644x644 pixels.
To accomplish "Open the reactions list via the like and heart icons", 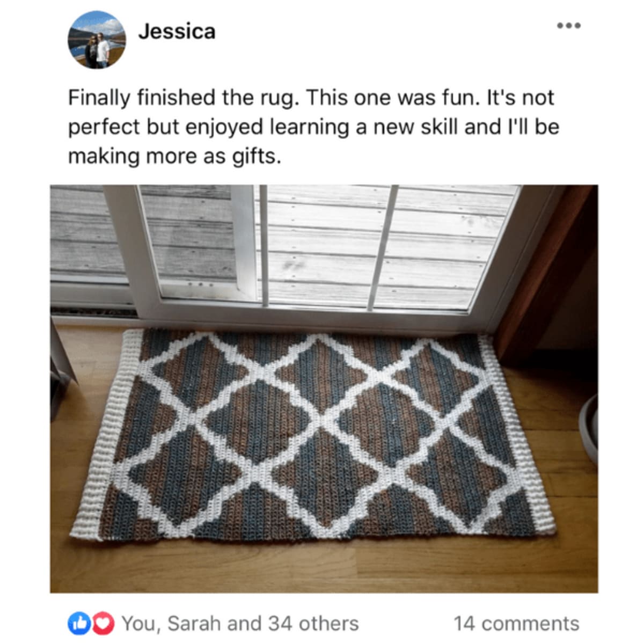I will [91, 623].
